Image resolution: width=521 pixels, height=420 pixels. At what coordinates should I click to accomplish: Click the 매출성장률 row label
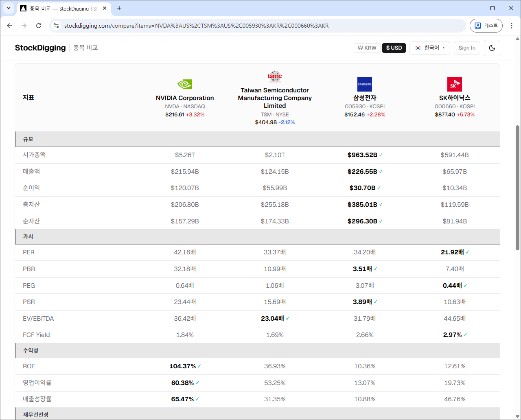pyautogui.click(x=37, y=399)
